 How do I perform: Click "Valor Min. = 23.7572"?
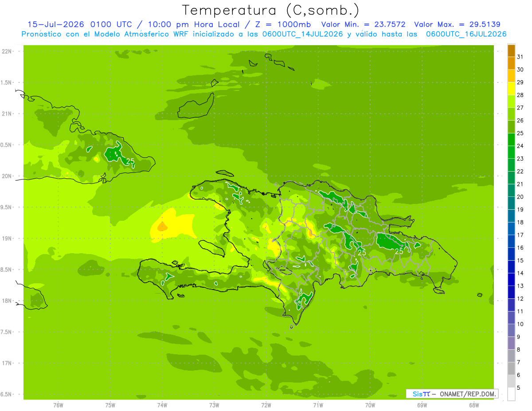point(363,25)
